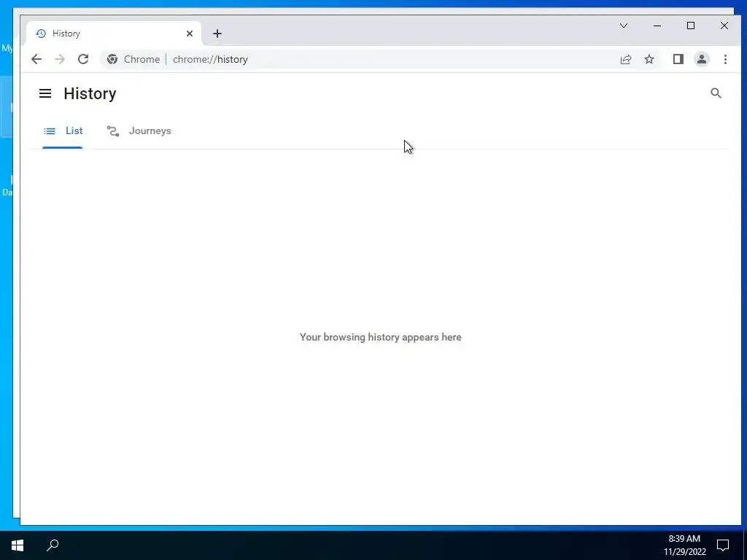Viewport: 747px width, 560px height.
Task: Minimize the Chrome window
Action: pyautogui.click(x=657, y=26)
